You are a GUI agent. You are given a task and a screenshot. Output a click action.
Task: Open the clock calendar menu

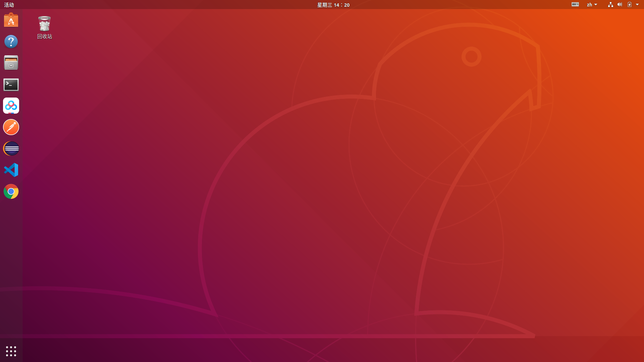click(333, 5)
